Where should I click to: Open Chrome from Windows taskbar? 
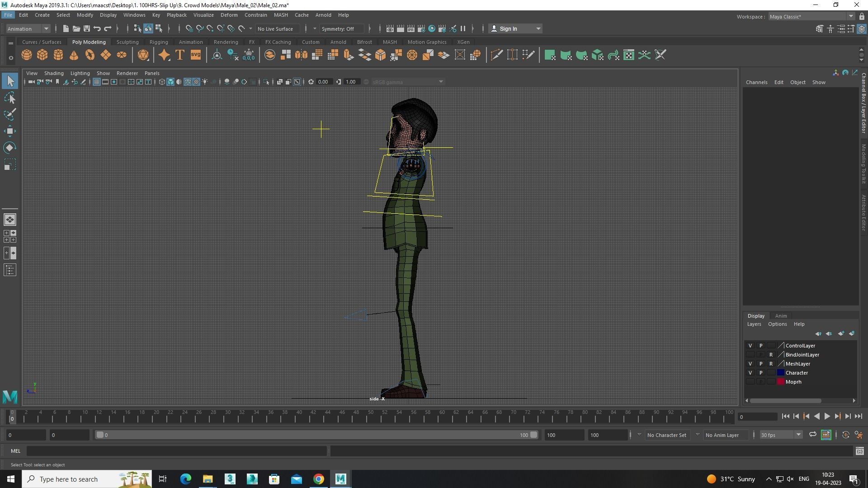[319, 479]
